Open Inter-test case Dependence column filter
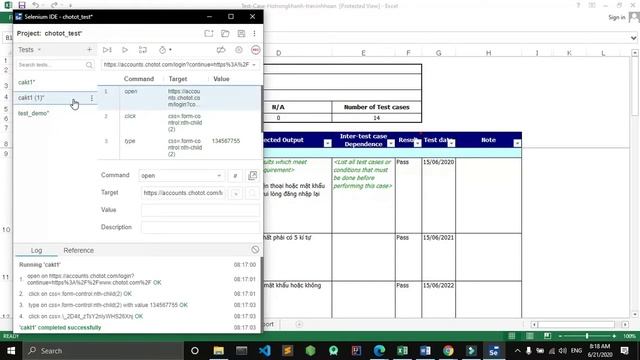 (391, 143)
